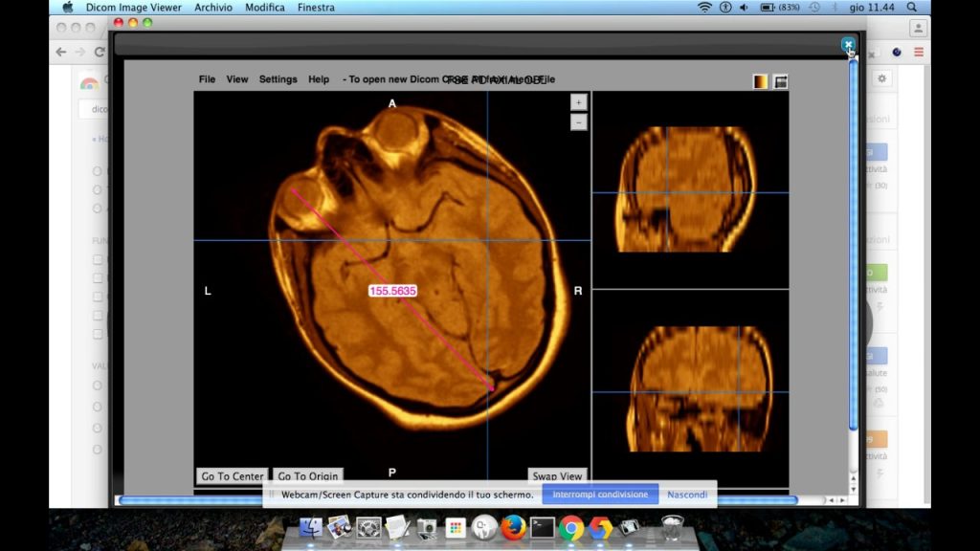Launch Google Chrome from the Dock

click(572, 526)
